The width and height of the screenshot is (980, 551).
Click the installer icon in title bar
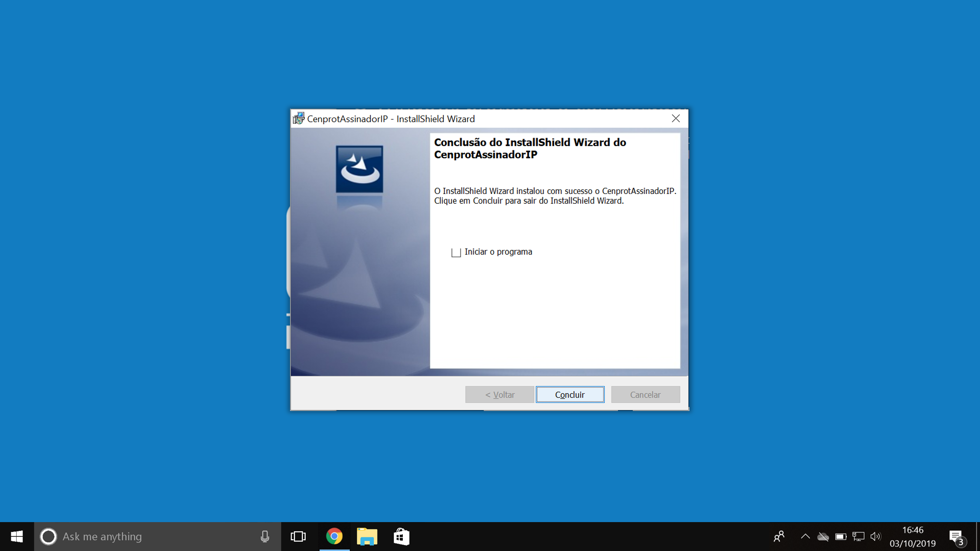[x=298, y=119]
